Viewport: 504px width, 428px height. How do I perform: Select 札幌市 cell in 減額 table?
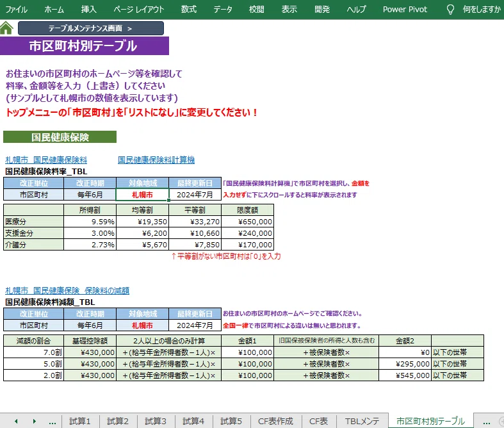[x=142, y=325]
